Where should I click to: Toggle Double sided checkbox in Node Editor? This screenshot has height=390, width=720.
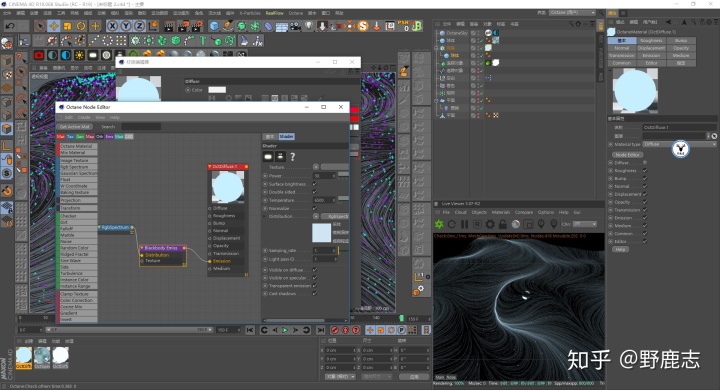tap(315, 192)
